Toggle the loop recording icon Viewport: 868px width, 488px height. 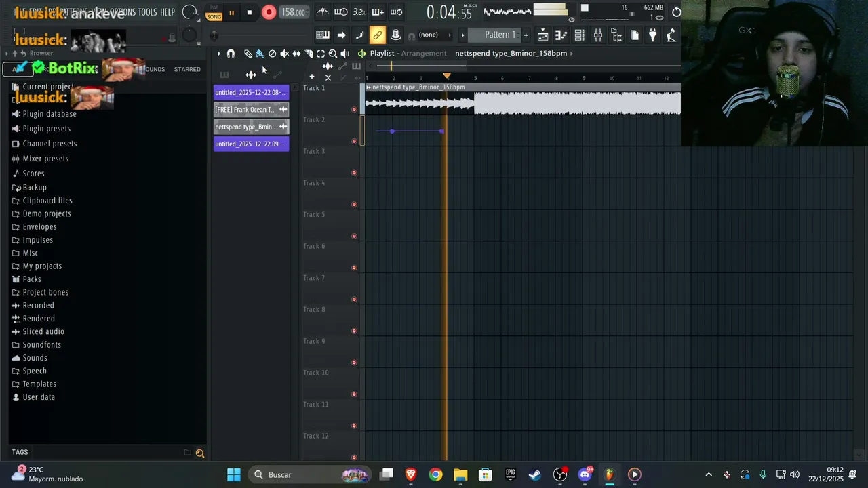click(x=396, y=12)
